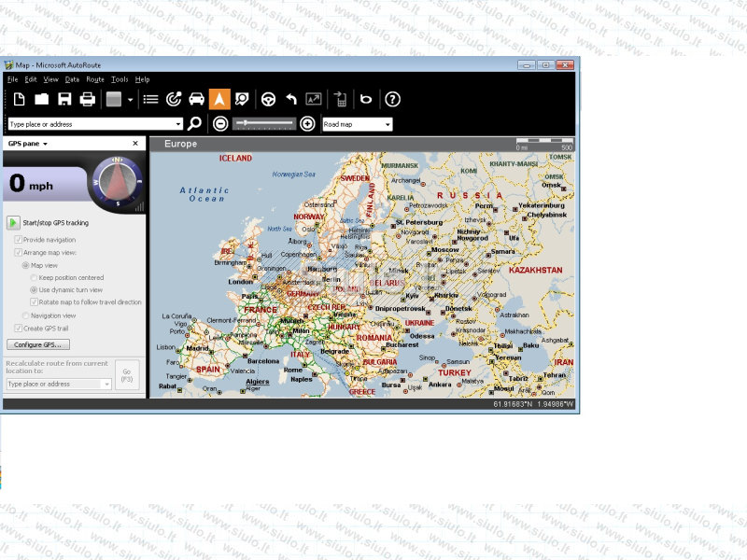The width and height of the screenshot is (747, 560).
Task: Click the steering wheel icon
Action: click(268, 99)
